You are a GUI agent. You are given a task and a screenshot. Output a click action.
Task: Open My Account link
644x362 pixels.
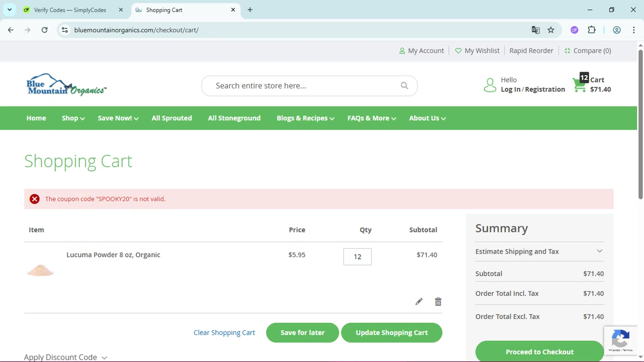(x=422, y=51)
